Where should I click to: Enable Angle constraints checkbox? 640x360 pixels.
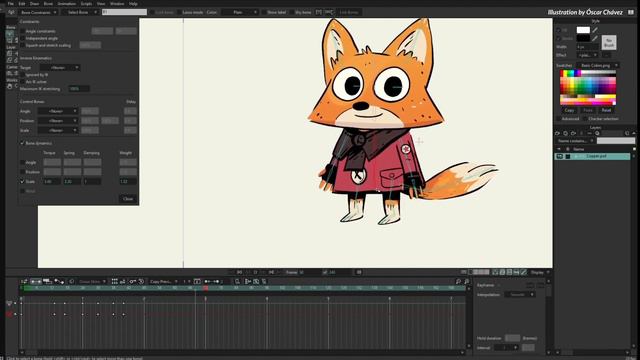pos(22,31)
